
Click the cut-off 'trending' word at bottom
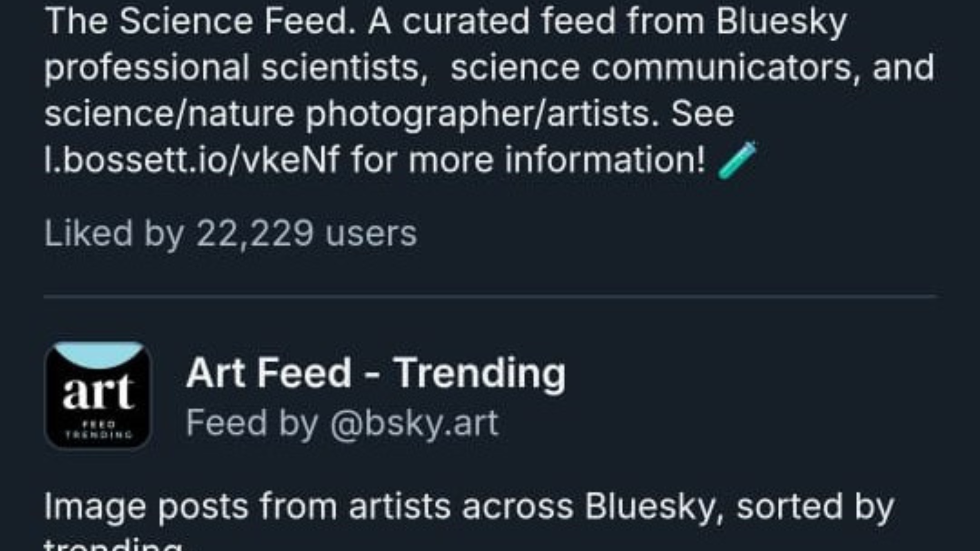tap(113, 545)
